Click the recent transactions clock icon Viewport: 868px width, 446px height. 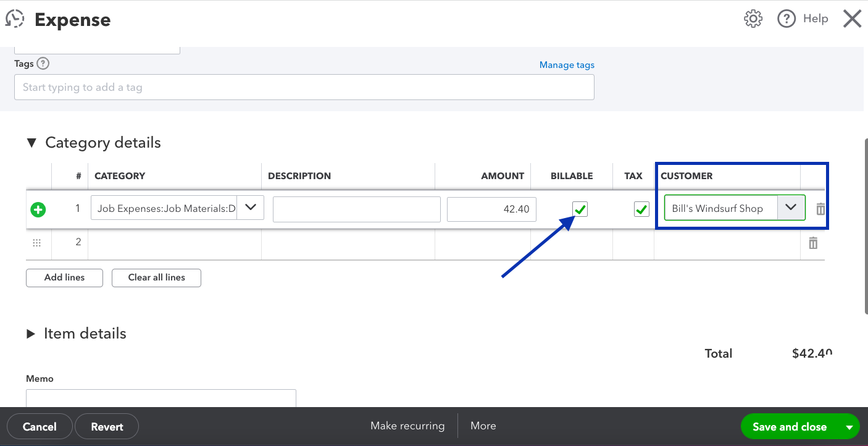[x=15, y=19]
